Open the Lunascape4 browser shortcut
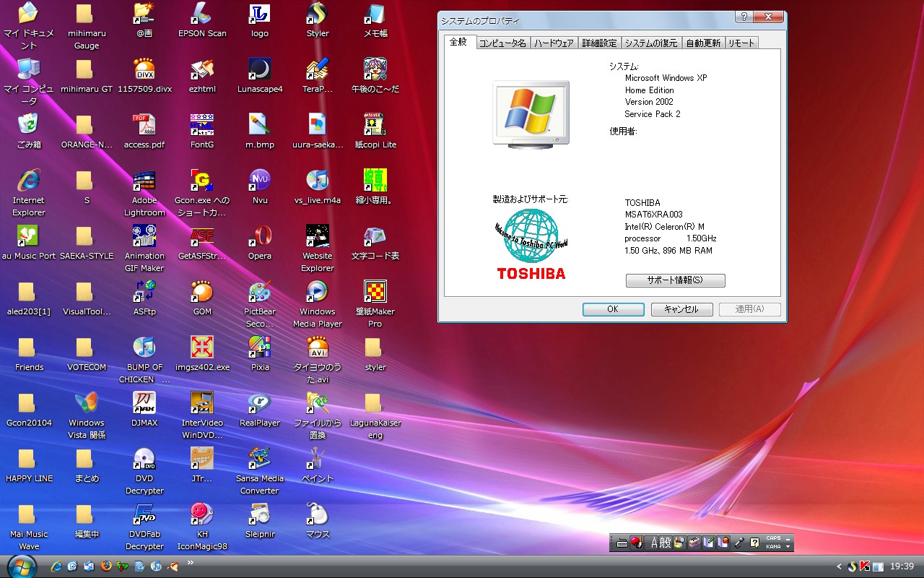Image resolution: width=924 pixels, height=578 pixels. [x=260, y=76]
